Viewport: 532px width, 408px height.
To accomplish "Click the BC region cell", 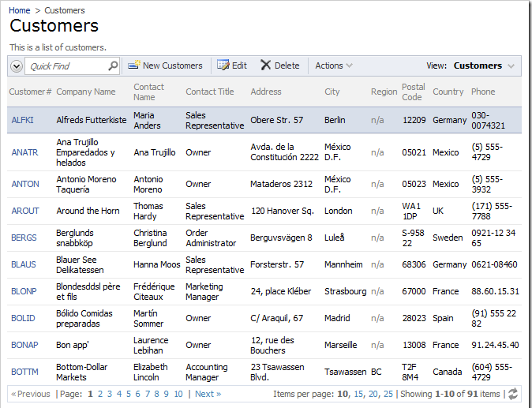I will (376, 372).
